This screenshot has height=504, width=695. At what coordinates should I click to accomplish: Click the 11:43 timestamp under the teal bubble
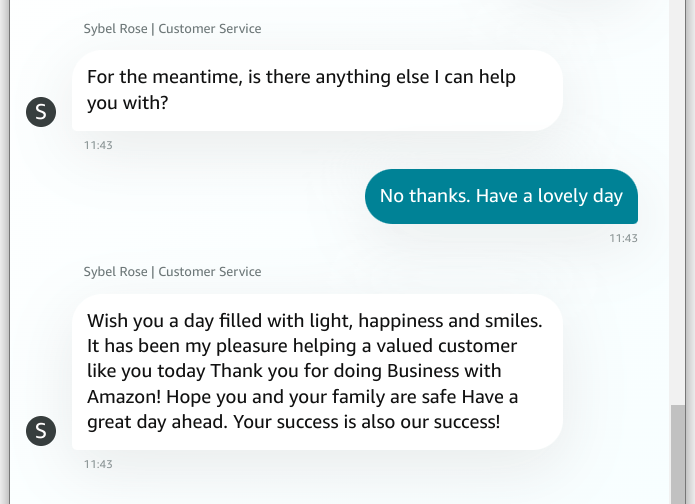[x=623, y=238]
